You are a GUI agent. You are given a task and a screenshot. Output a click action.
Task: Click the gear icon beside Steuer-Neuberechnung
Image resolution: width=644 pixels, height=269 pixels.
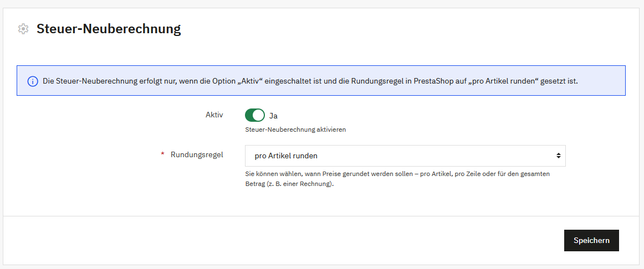click(x=23, y=29)
